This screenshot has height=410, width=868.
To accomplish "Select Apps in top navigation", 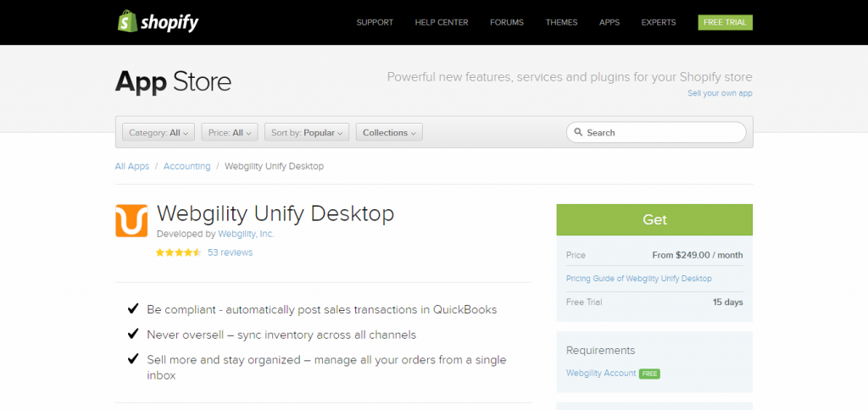I will [x=609, y=23].
